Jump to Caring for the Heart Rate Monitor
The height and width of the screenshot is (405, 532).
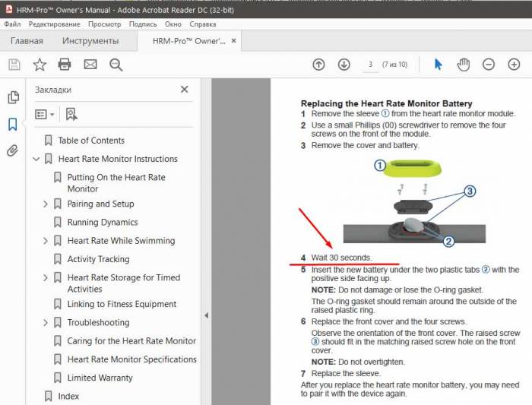click(131, 341)
